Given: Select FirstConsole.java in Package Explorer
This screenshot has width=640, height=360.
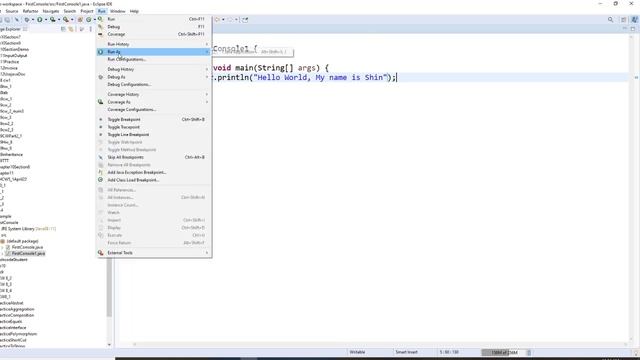Looking at the screenshot, I should point(27,247).
